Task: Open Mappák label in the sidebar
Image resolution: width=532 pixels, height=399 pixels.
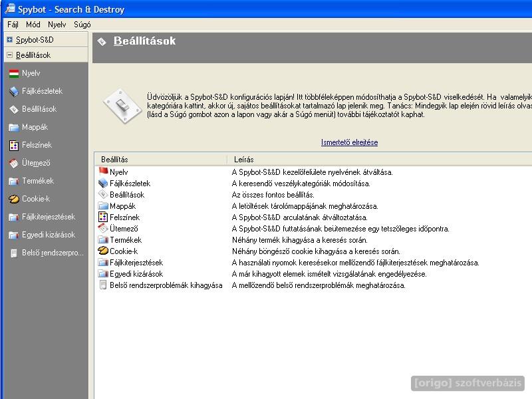Action: click(x=35, y=127)
